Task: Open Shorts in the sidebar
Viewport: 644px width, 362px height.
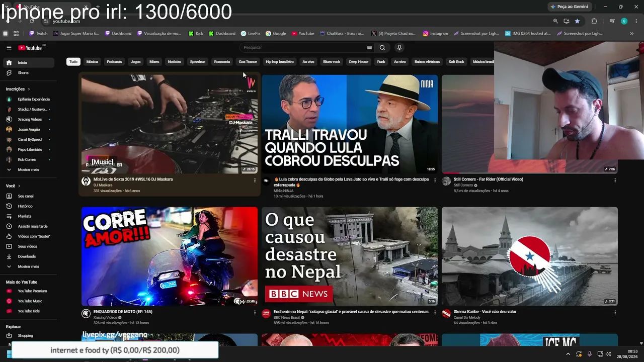Action: [x=28, y=73]
